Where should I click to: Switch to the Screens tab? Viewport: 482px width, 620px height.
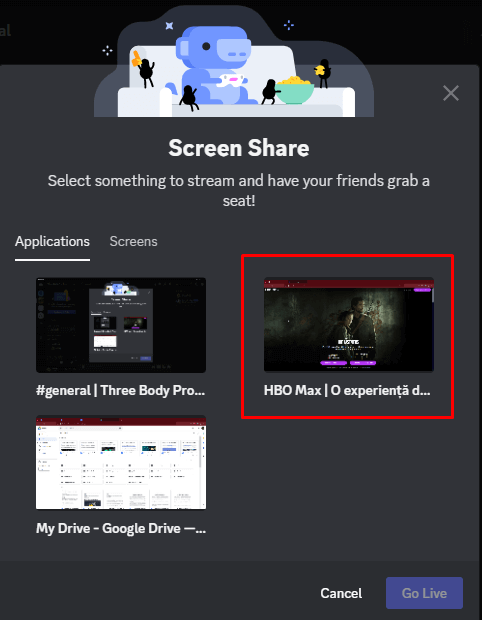click(133, 241)
